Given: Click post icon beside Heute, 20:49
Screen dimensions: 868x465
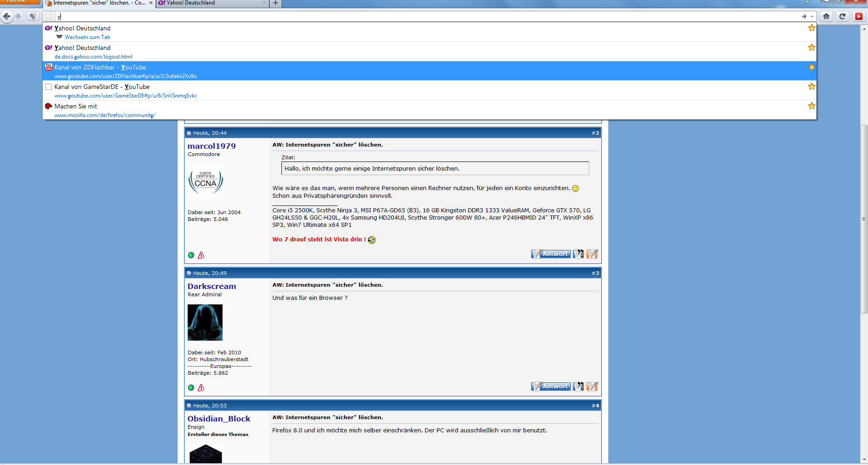Looking at the screenshot, I should pyautogui.click(x=189, y=274).
